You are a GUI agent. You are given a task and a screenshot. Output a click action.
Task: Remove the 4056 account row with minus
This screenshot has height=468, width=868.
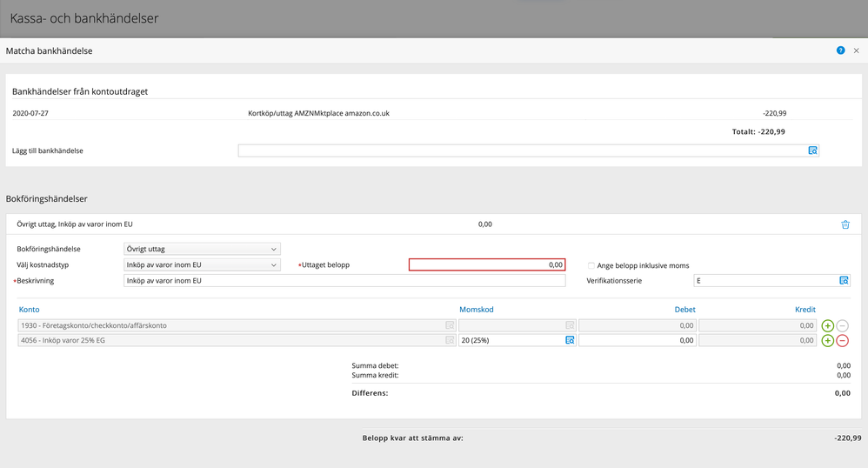click(x=842, y=340)
